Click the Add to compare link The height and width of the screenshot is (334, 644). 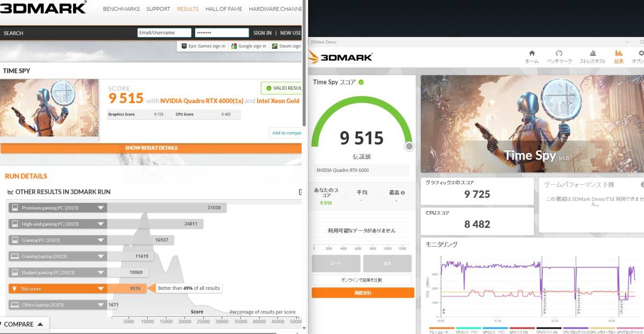click(x=287, y=133)
